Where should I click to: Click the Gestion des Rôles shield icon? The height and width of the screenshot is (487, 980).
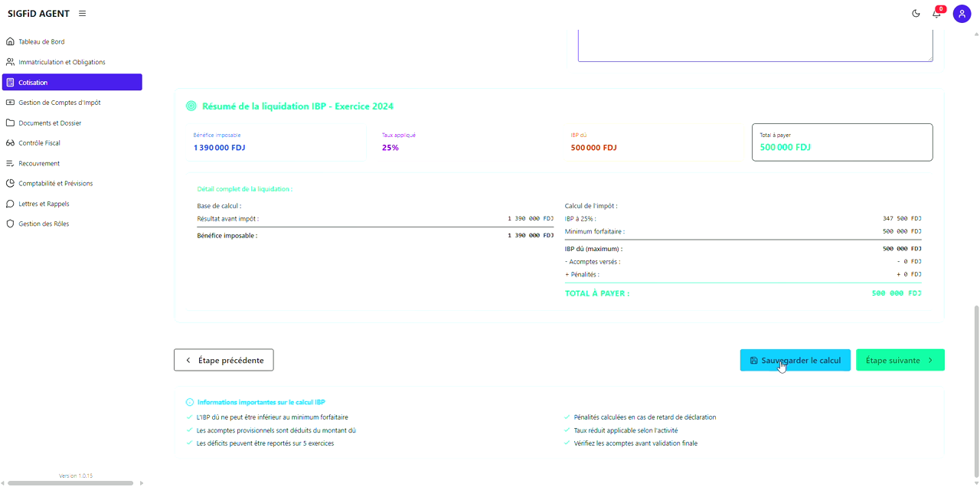(x=10, y=224)
